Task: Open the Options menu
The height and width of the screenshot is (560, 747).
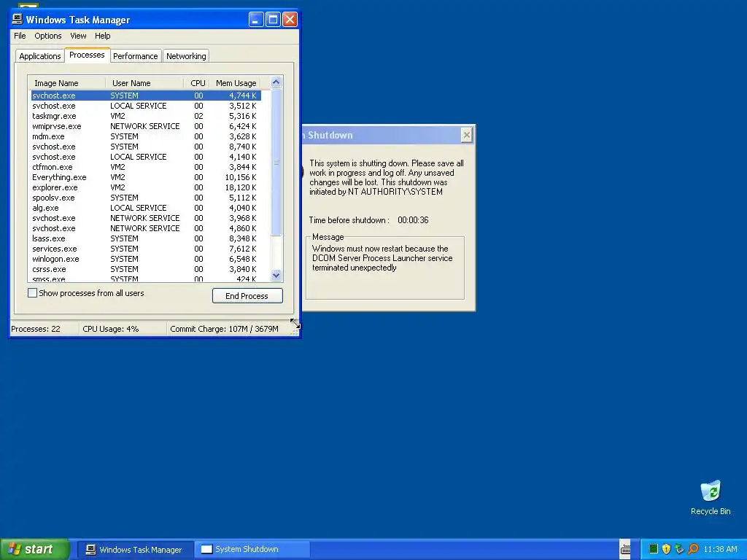Action: [x=47, y=36]
